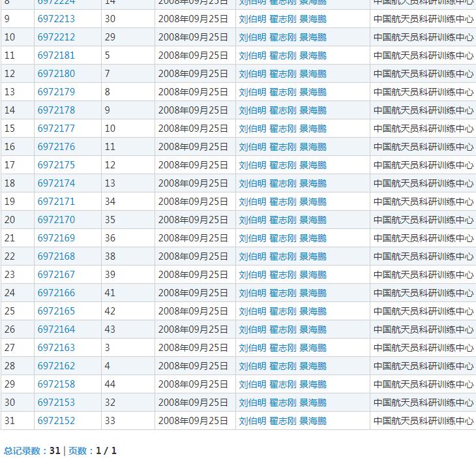
Task: Open the 6972174 entry
Action: [56, 183]
